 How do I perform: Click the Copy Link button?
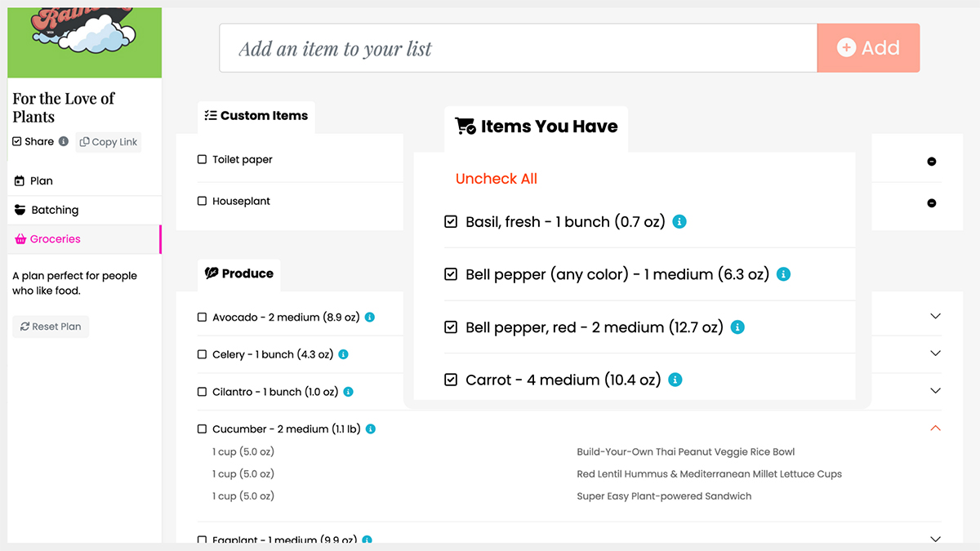109,142
